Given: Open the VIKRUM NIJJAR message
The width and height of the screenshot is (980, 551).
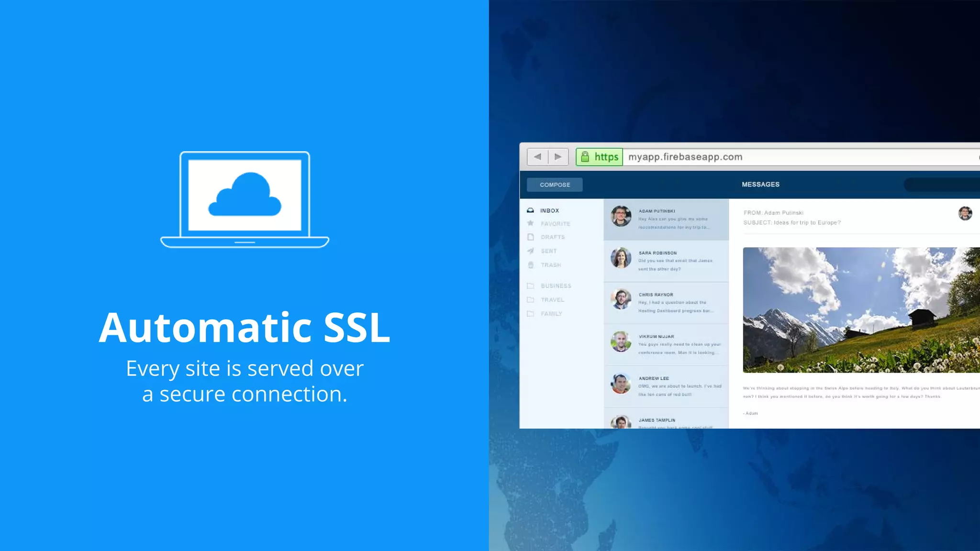Looking at the screenshot, I should coord(666,345).
